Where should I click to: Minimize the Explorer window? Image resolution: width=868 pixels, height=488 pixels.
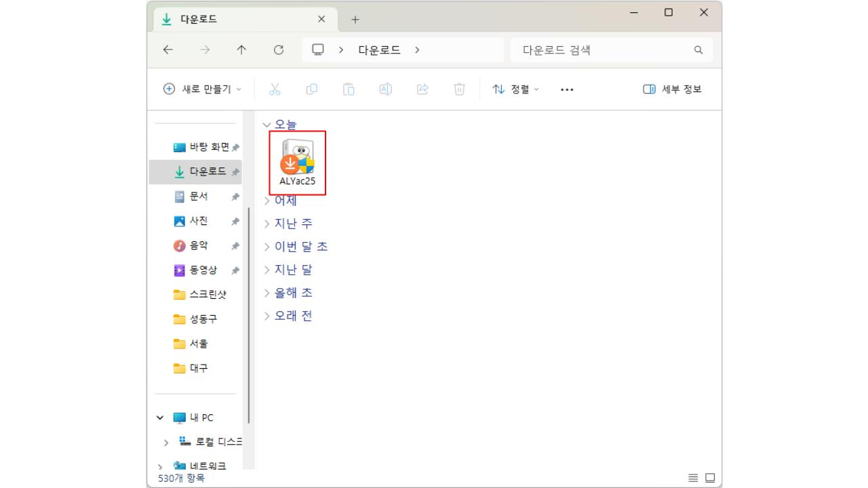[634, 13]
